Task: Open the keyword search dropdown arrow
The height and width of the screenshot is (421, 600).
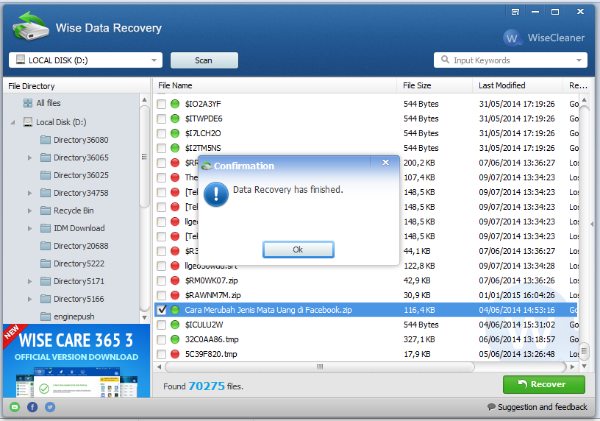Action: pos(579,60)
